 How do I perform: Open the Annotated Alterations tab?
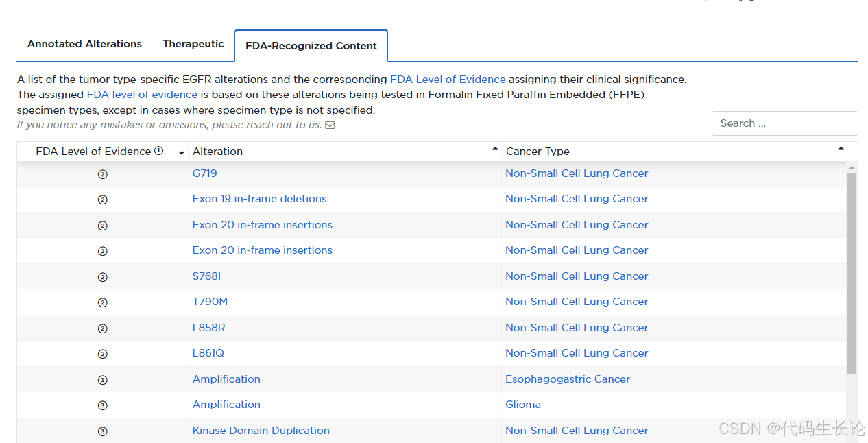click(x=84, y=44)
